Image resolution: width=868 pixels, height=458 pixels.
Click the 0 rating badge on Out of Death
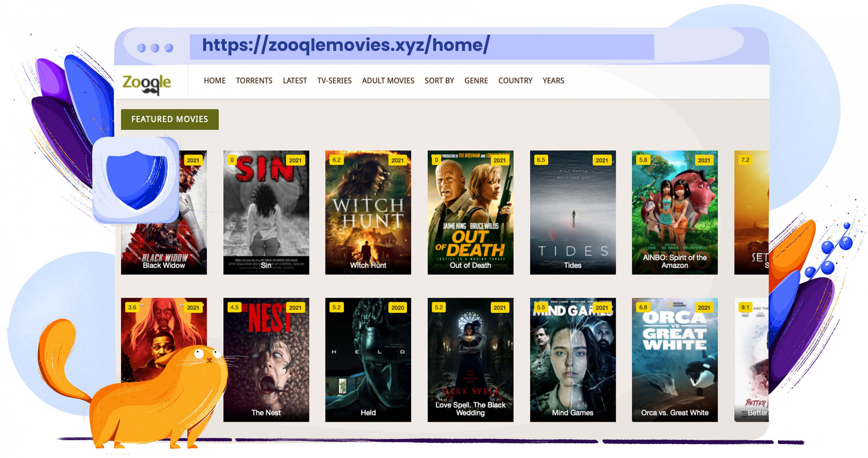click(436, 160)
